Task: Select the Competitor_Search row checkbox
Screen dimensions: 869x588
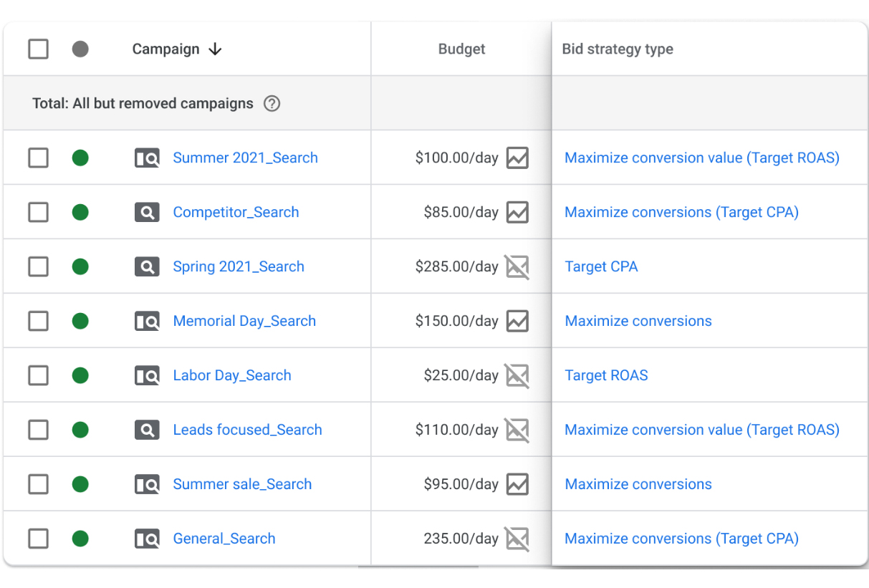Action: (x=38, y=212)
